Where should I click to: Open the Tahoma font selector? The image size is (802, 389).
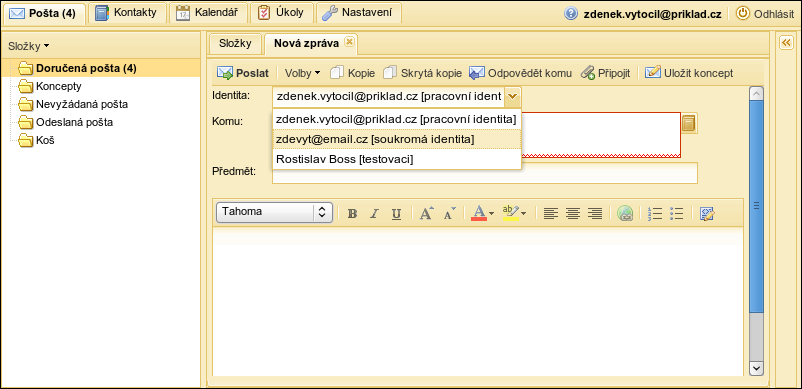tap(275, 212)
